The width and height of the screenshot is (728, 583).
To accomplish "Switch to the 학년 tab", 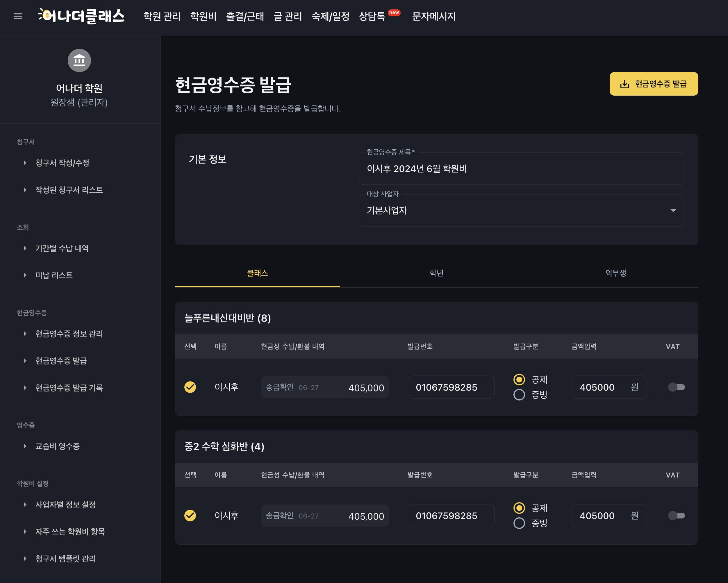I will [x=436, y=273].
